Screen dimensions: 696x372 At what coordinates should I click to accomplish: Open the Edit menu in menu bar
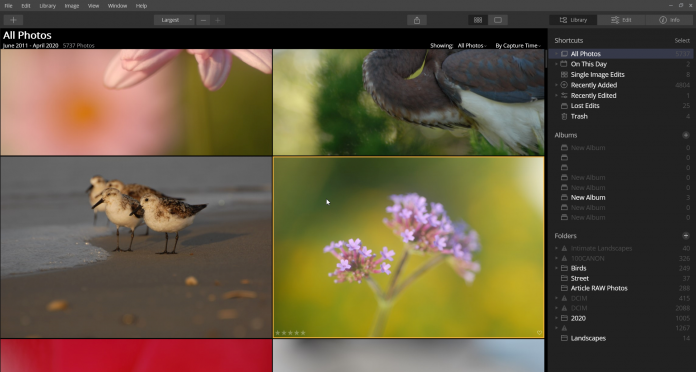point(26,6)
